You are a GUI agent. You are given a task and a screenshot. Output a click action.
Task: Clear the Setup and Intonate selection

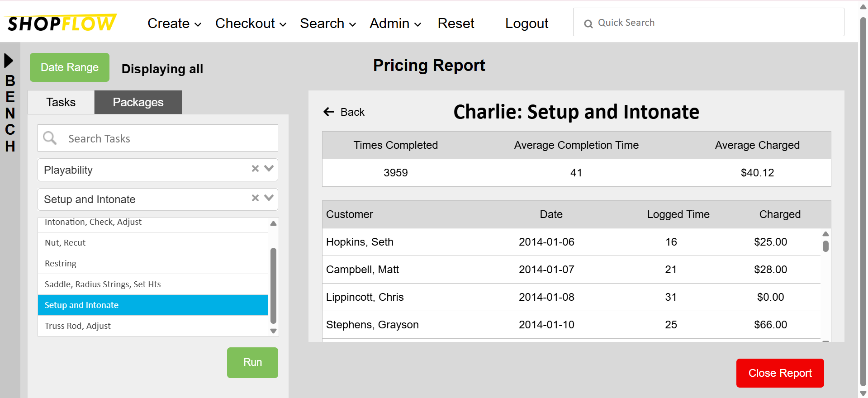[x=255, y=198]
